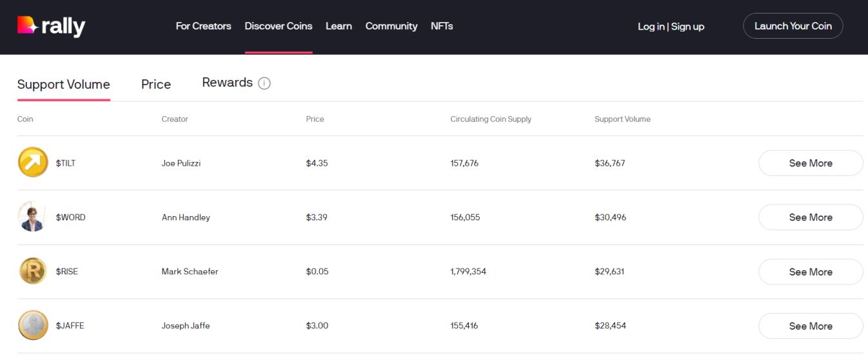
Task: Switch to the Rewards tab
Action: pyautogui.click(x=227, y=83)
